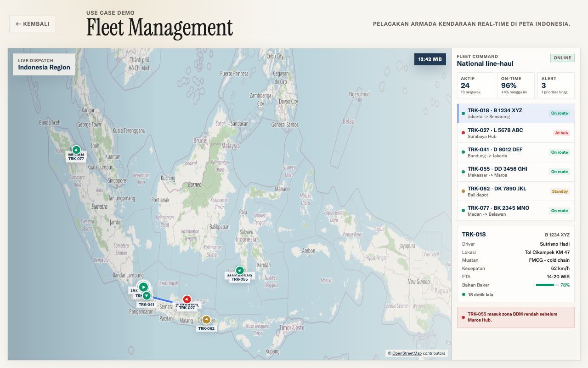This screenshot has width=588, height=368.
Task: Select the TRK-055 Makassar map marker
Action: coord(240,270)
